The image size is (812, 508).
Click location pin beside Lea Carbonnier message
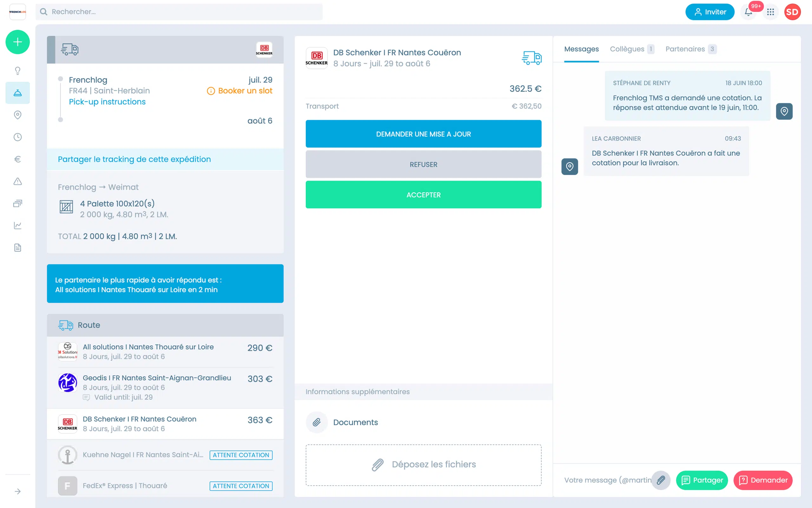(x=570, y=167)
